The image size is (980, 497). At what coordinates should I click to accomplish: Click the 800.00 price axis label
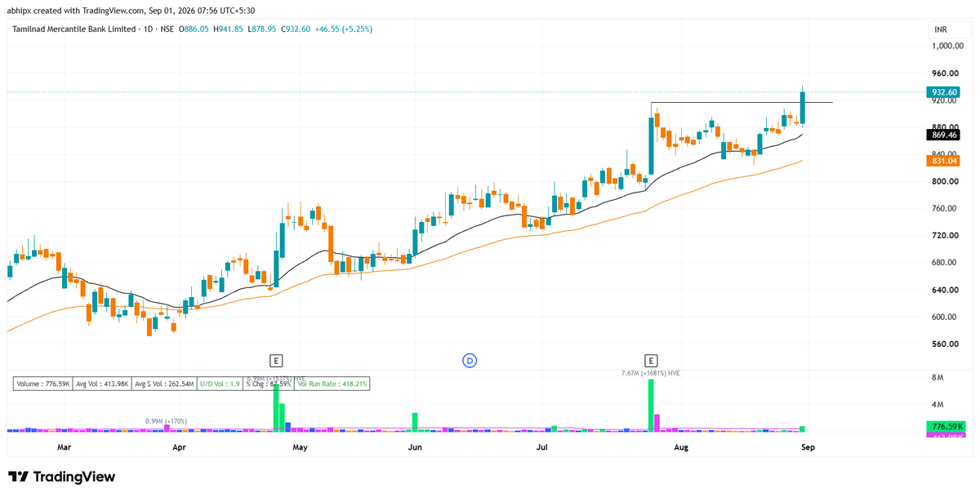tap(945, 181)
